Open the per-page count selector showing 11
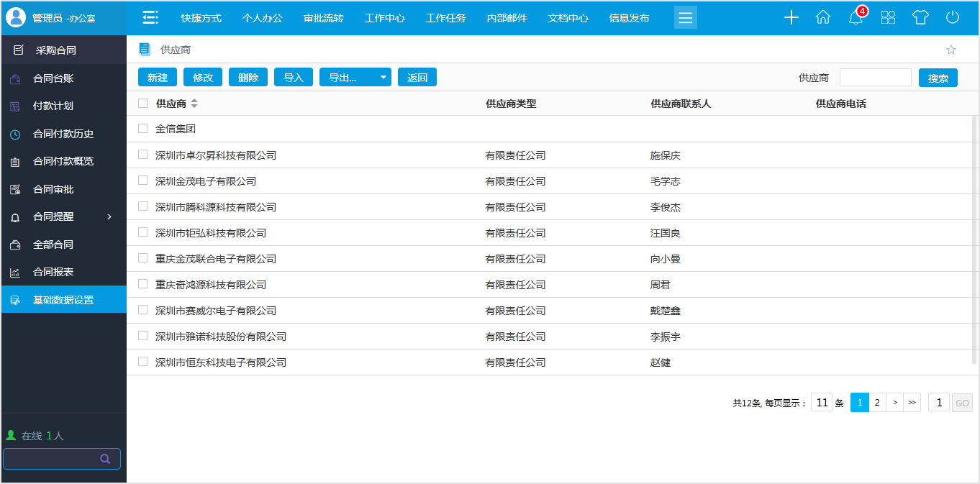Viewport: 980px width, 484px height. [x=822, y=402]
